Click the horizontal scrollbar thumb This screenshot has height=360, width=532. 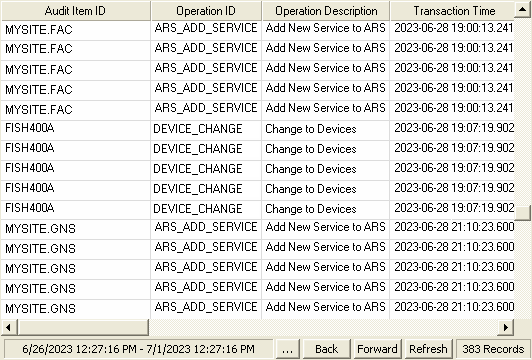tap(83, 327)
